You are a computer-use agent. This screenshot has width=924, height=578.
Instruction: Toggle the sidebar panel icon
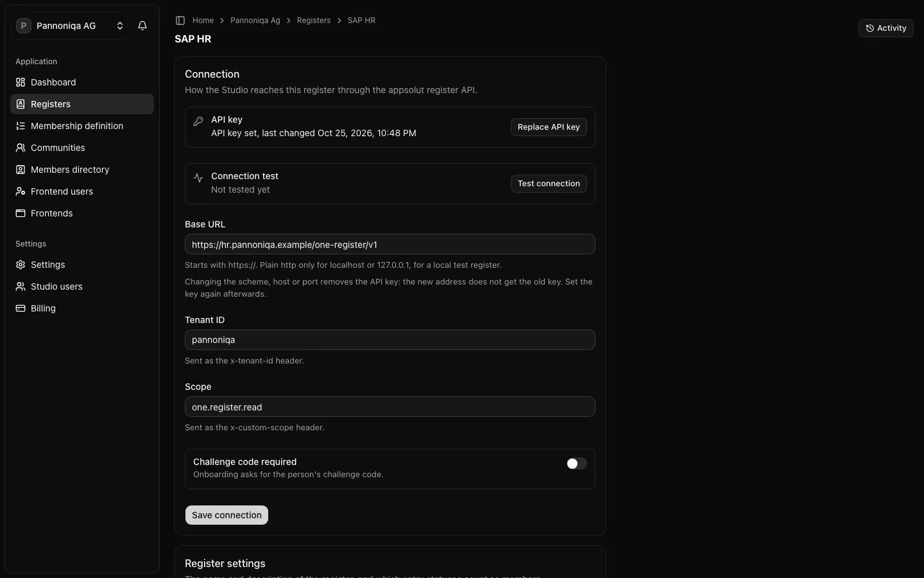pyautogui.click(x=180, y=21)
